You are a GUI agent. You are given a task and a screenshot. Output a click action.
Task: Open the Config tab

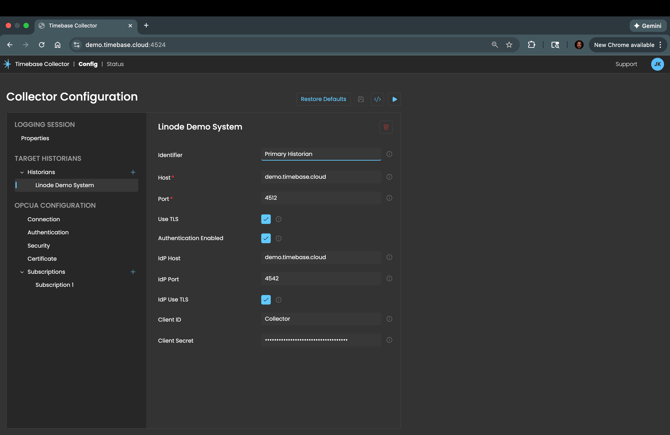[88, 64]
